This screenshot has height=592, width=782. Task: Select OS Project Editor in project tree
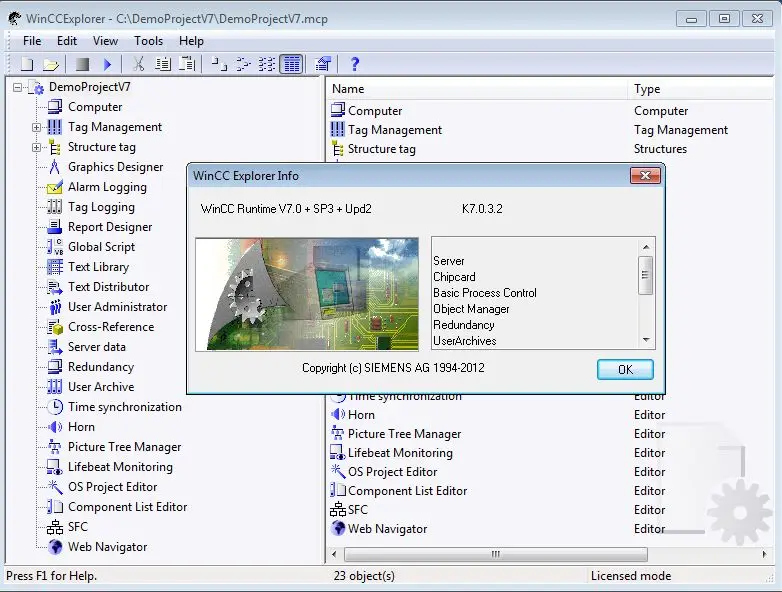click(x=112, y=487)
